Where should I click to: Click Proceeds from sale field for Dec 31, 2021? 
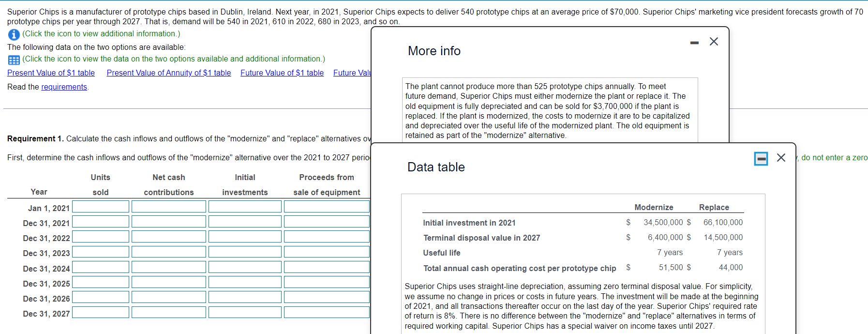(327, 222)
